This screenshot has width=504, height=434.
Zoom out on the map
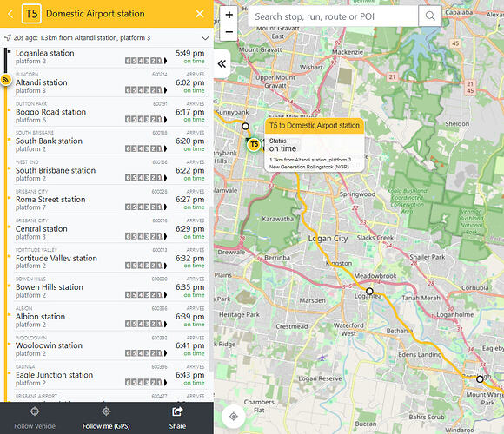click(x=229, y=32)
